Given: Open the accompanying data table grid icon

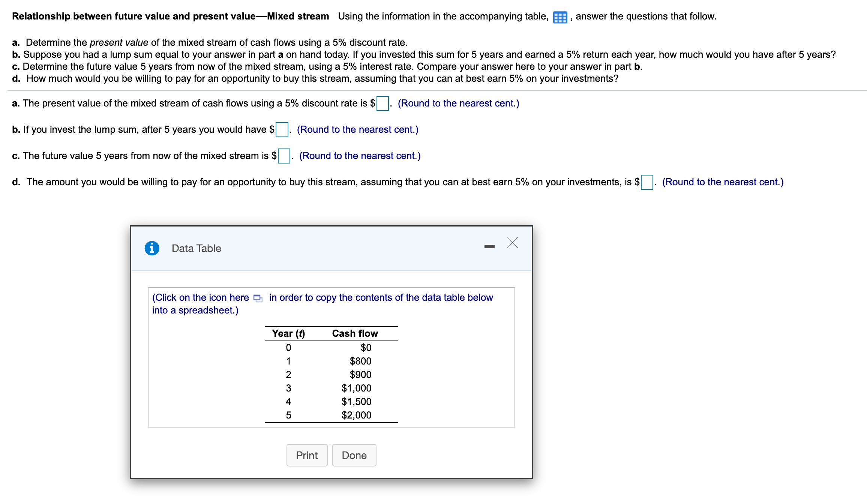Looking at the screenshot, I should point(560,17).
